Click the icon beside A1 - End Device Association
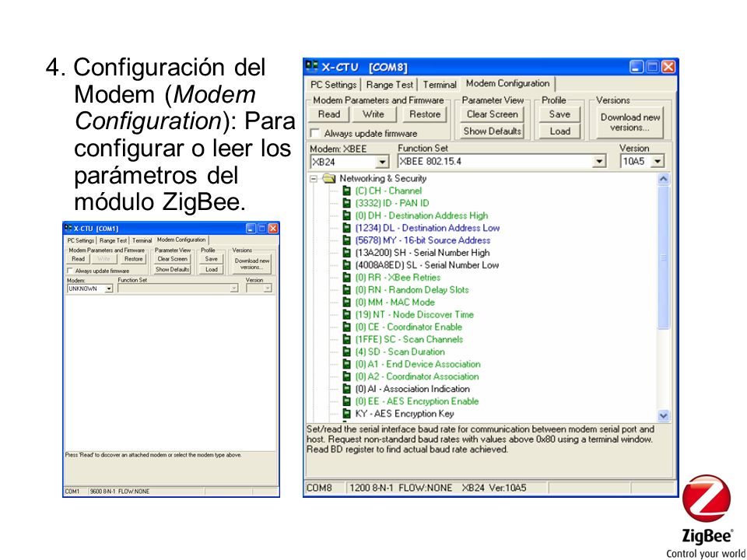The width and height of the screenshot is (747, 560). point(347,364)
